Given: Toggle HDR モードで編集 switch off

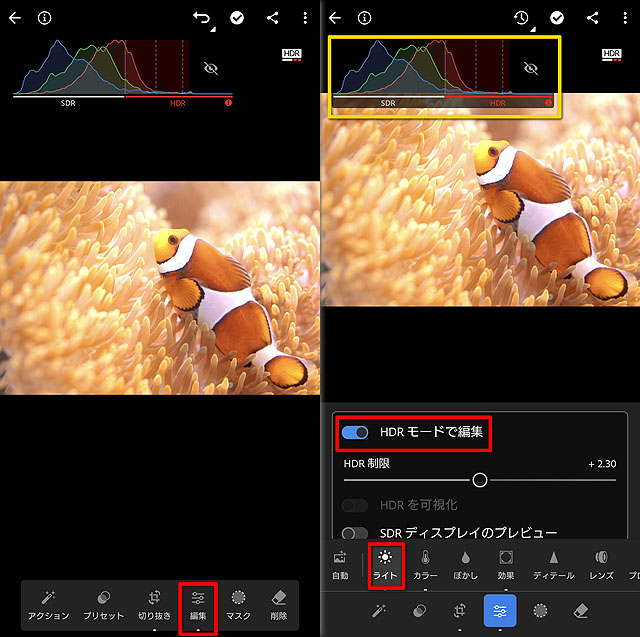Looking at the screenshot, I should pos(355,433).
